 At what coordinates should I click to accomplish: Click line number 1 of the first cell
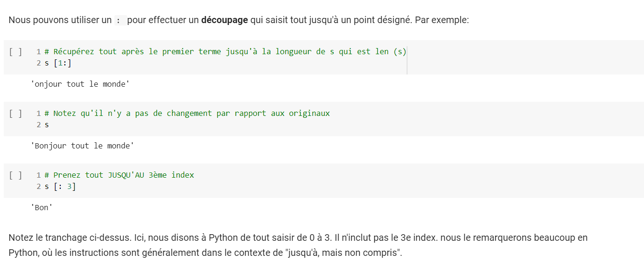point(39,52)
